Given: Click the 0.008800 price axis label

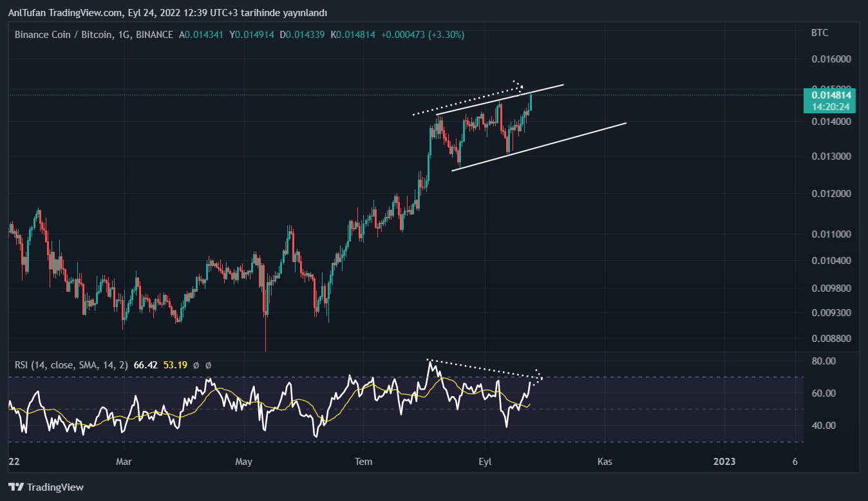Looking at the screenshot, I should (831, 338).
